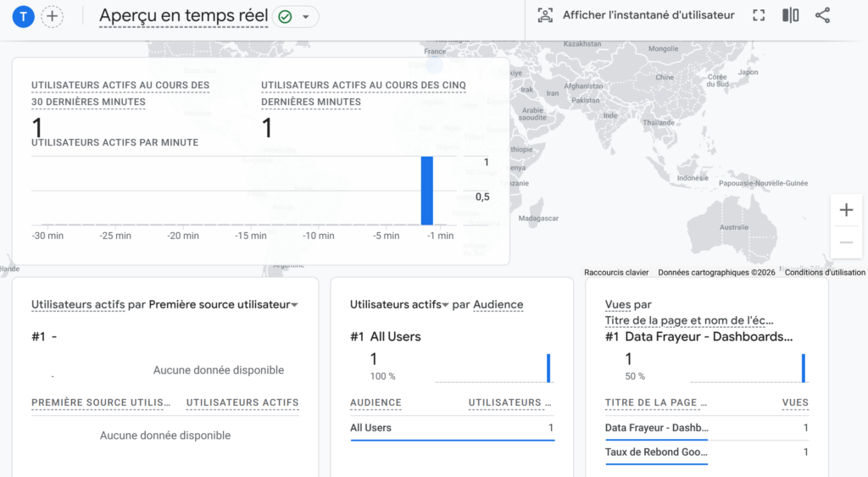Enter fullscreen mode
This screenshot has width=868, height=477.
[x=759, y=15]
